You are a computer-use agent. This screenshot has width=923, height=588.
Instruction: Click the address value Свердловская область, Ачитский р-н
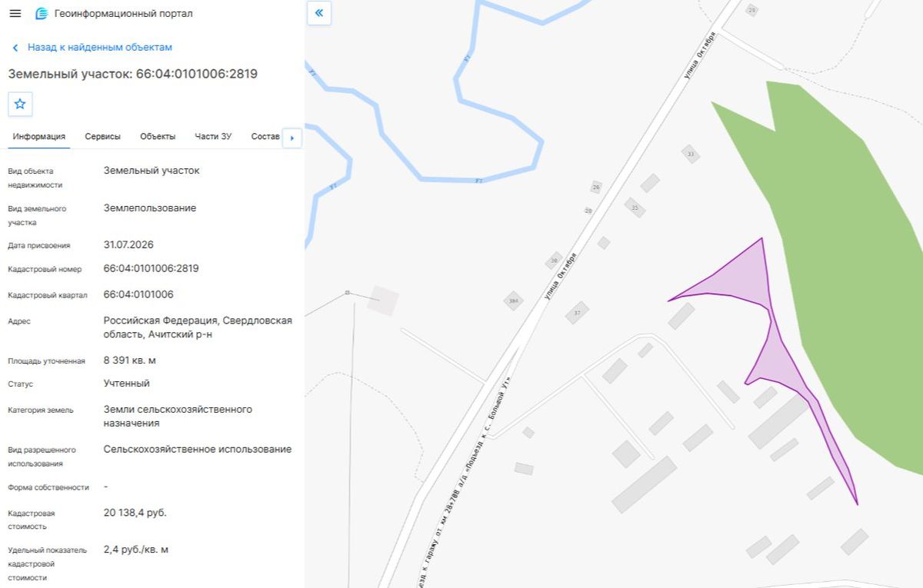pos(198,327)
